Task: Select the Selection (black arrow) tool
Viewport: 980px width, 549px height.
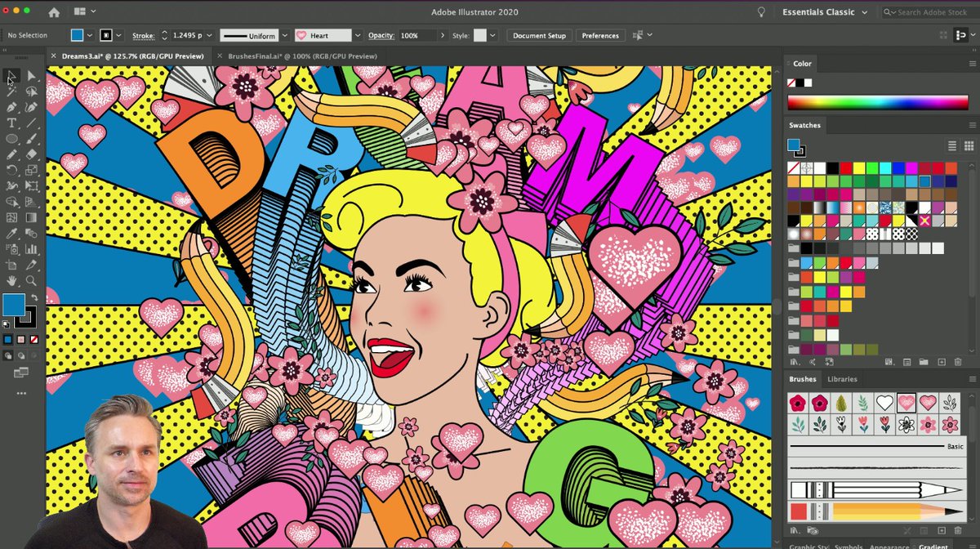Action: [x=11, y=75]
